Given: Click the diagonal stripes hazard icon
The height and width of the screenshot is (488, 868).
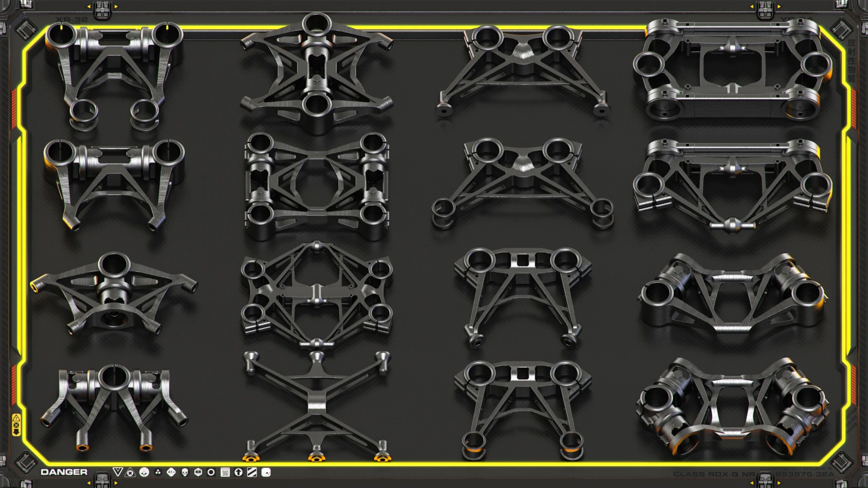Looking at the screenshot, I should pos(252,472).
